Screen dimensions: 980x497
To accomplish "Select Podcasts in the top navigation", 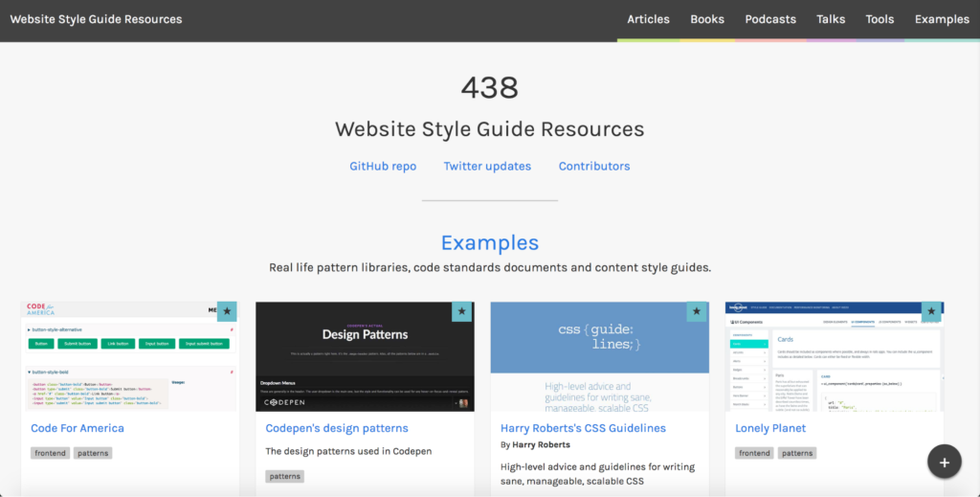I will click(770, 19).
